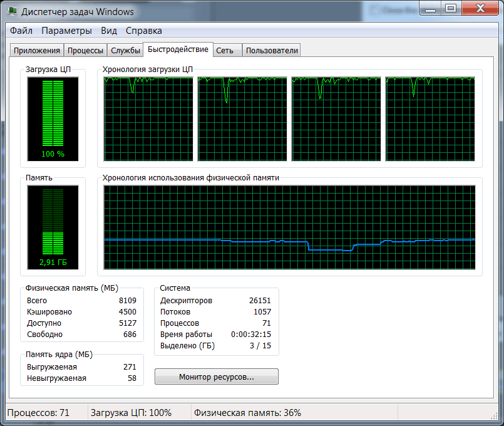
Task: Click the fourth CPU core history graph
Action: pyautogui.click(x=430, y=119)
